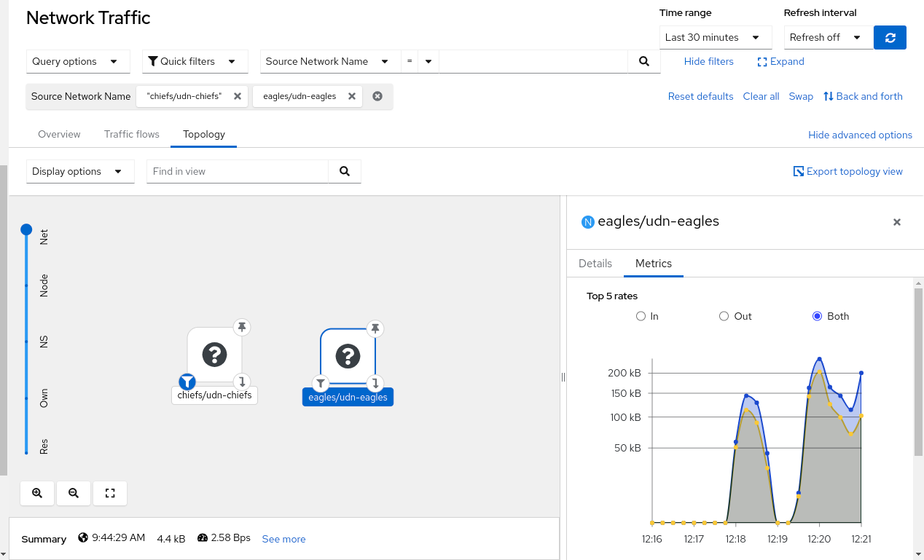This screenshot has width=924, height=560.
Task: Select the Out radio button
Action: [x=724, y=316]
